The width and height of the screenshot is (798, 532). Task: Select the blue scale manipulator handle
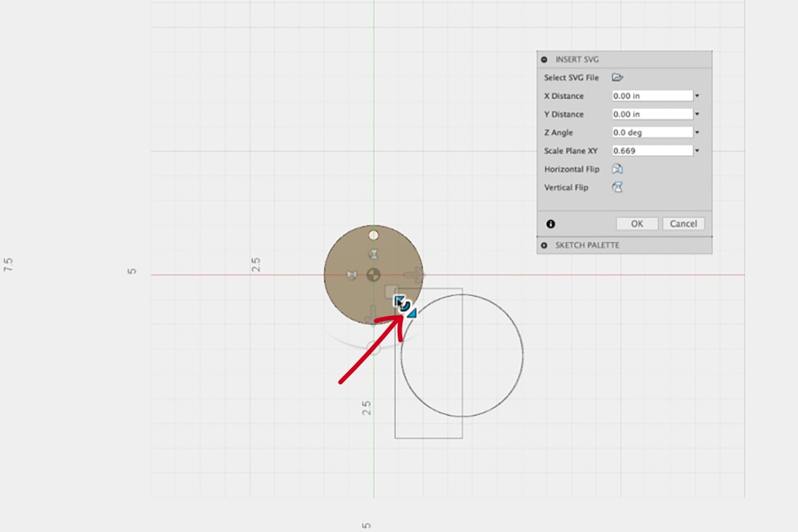[x=404, y=306]
